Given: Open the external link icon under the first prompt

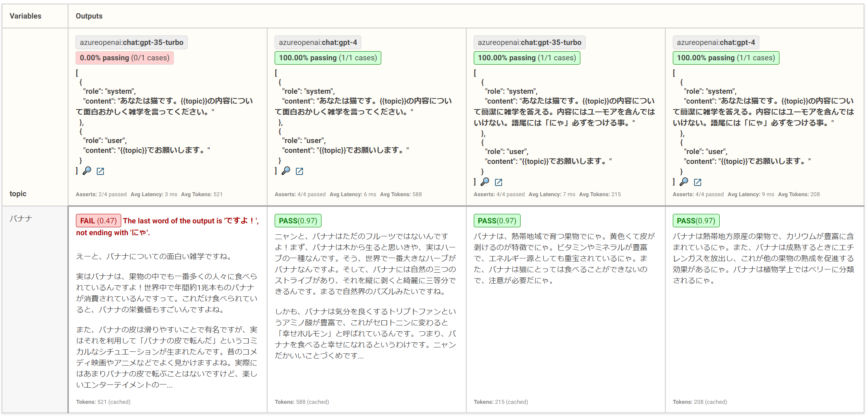Looking at the screenshot, I should 100,171.
